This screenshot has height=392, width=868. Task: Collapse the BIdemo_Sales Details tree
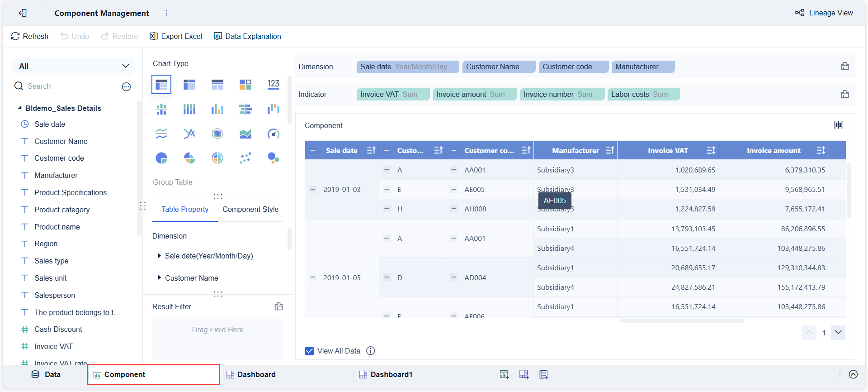pos(19,108)
